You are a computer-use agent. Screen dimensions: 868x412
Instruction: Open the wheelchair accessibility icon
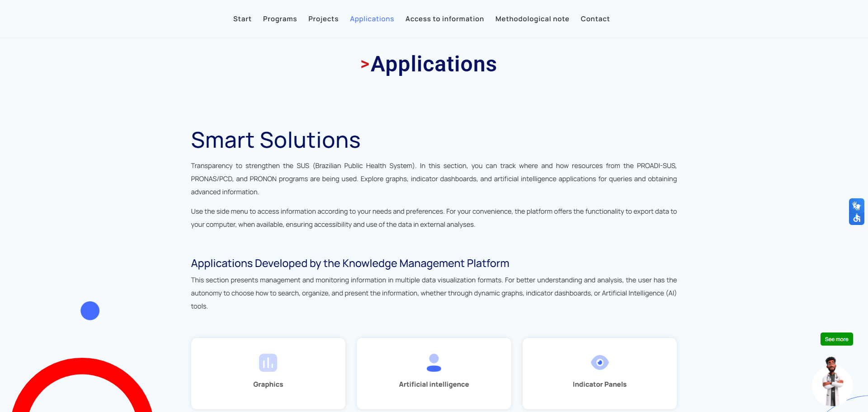[x=856, y=218]
